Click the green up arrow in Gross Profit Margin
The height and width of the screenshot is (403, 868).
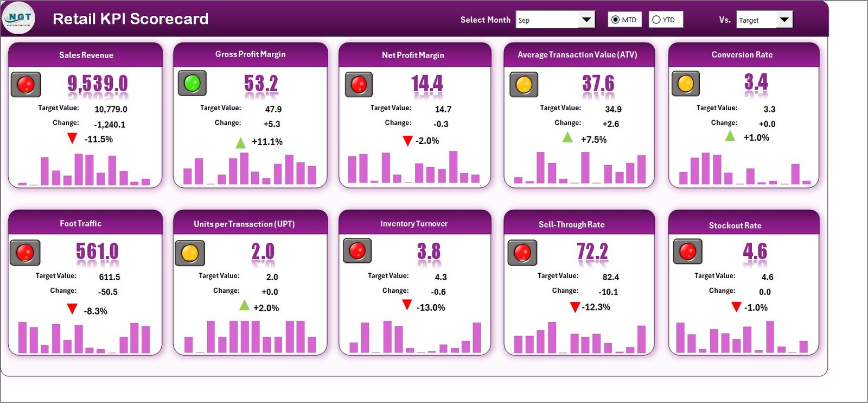click(x=240, y=143)
